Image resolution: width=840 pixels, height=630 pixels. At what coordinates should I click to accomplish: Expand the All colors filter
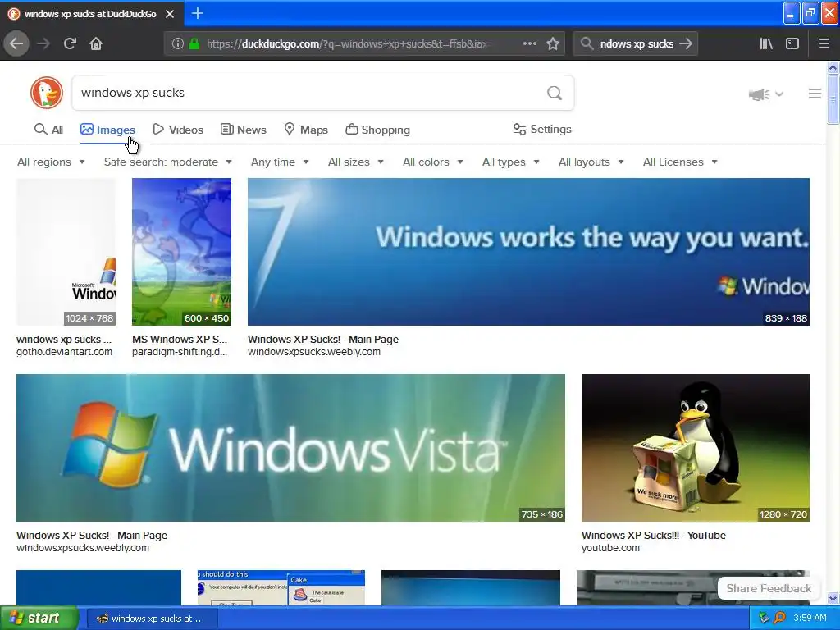tap(433, 162)
